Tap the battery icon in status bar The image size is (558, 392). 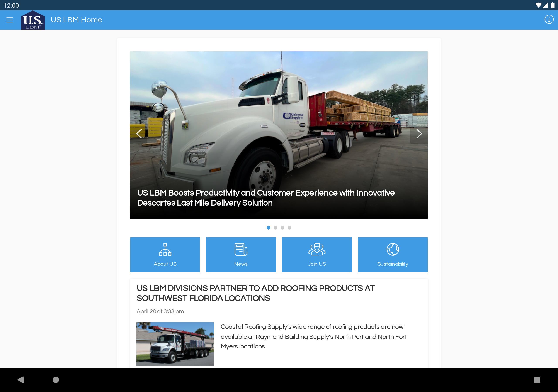[553, 5]
